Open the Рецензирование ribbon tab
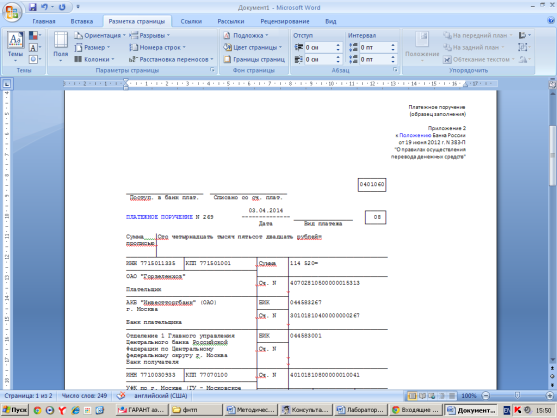Image resolution: width=557 pixels, height=418 pixels. 285,21
